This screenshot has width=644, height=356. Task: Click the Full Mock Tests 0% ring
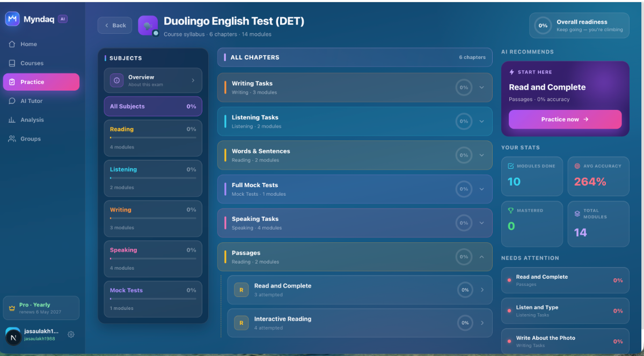click(464, 189)
